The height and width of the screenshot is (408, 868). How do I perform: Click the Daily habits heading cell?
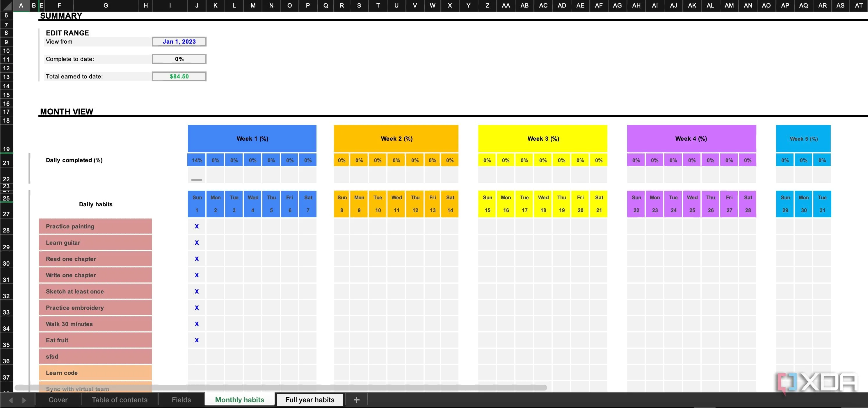[95, 204]
